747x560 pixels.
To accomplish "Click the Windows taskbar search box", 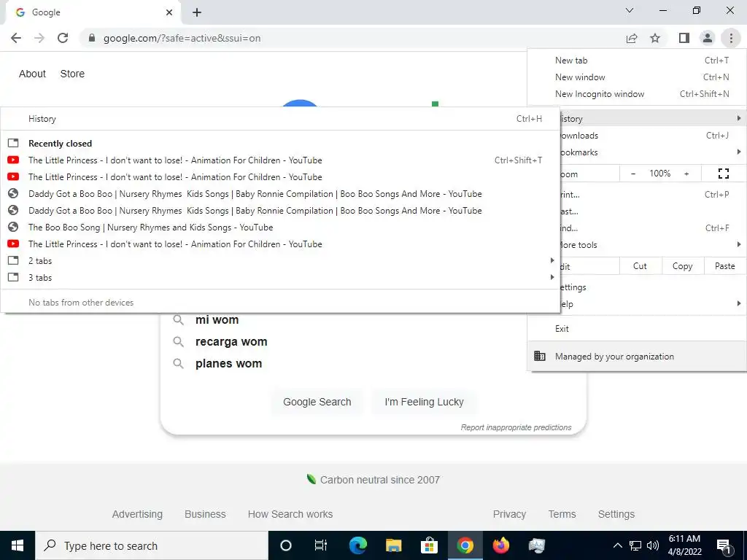I will [x=152, y=545].
